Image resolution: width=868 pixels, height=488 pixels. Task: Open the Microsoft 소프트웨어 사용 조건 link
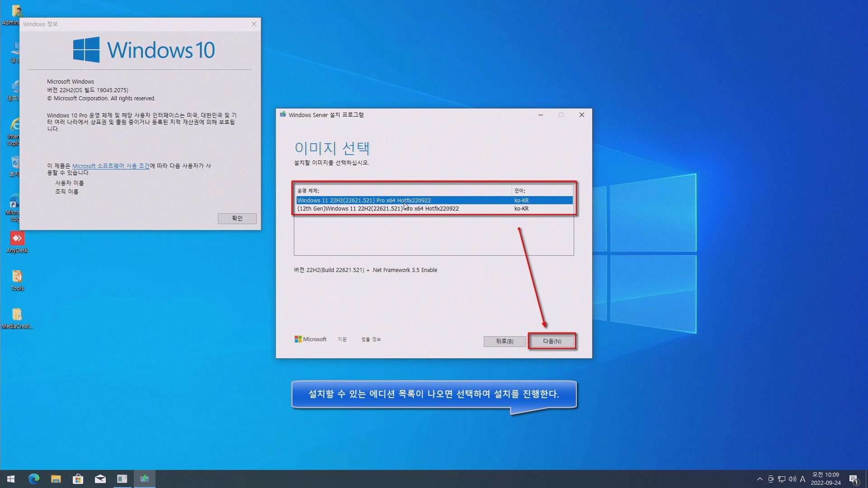111,166
